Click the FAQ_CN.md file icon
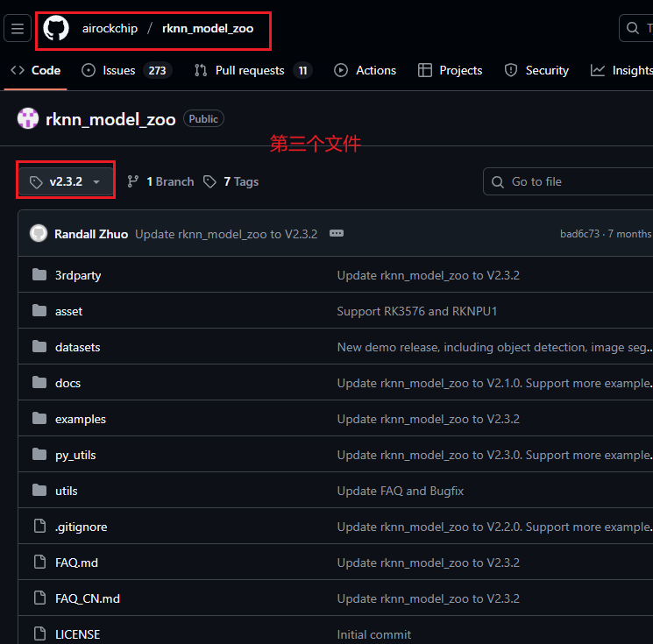Image resolution: width=653 pixels, height=644 pixels. 39,598
